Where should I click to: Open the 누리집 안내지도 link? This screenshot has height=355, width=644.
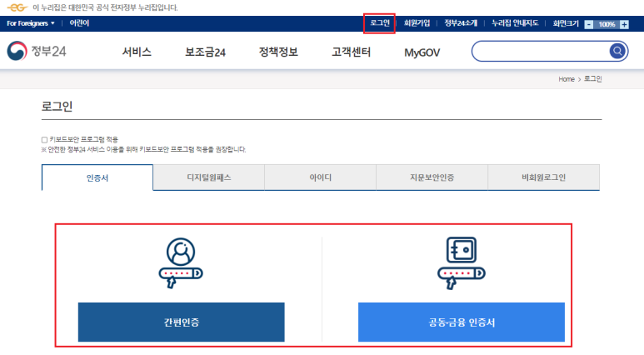pyautogui.click(x=515, y=23)
